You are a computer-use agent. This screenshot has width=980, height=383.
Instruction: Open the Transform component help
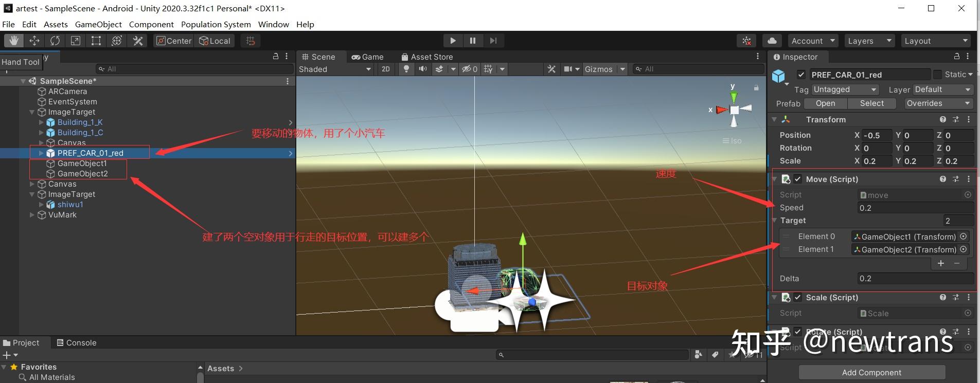[942, 119]
